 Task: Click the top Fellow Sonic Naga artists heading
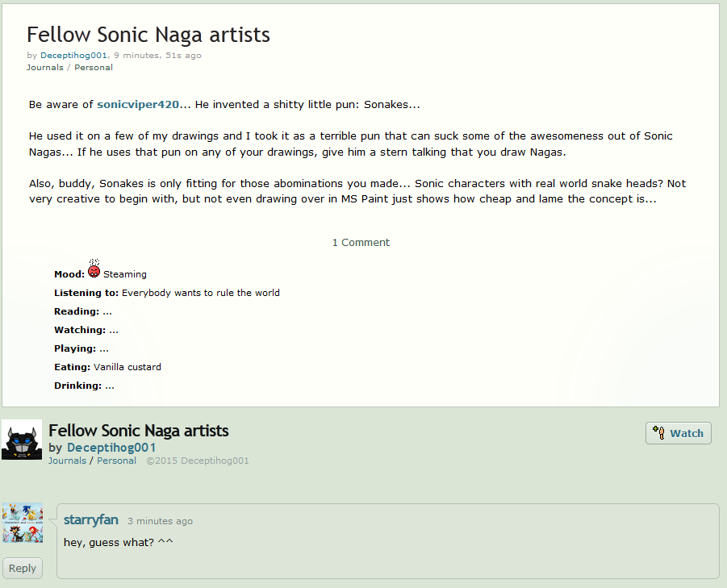[148, 35]
